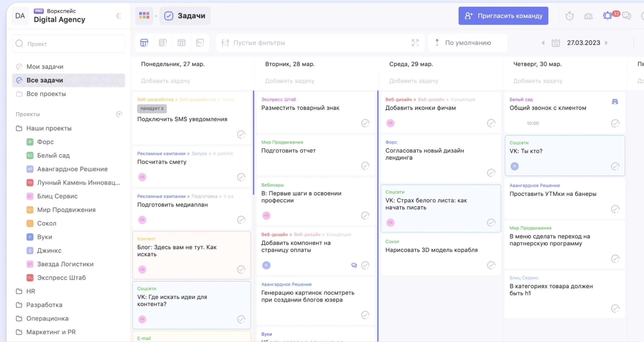Viewport: 644px width, 342px height.
Task: Open the 'По умолчанию' sort dropdown
Action: 467,43
